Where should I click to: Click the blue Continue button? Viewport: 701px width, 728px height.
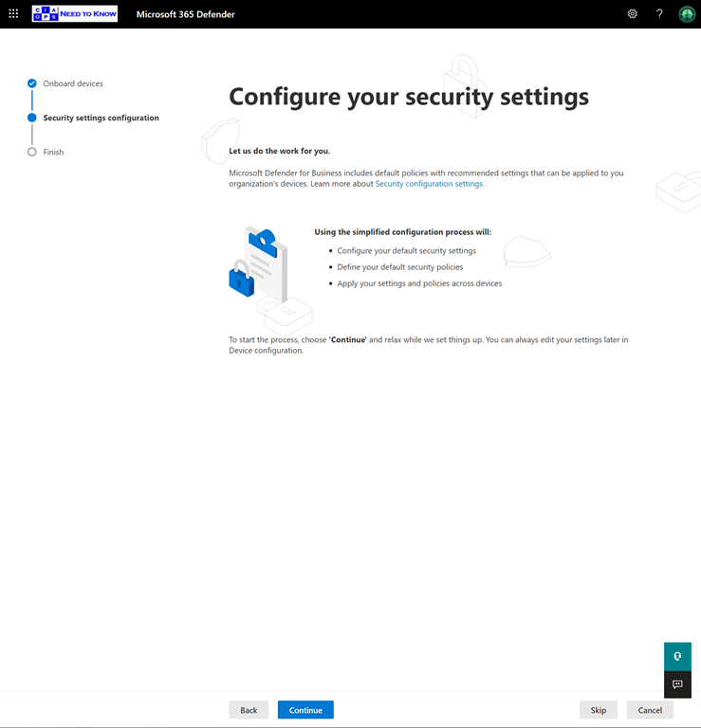305,710
